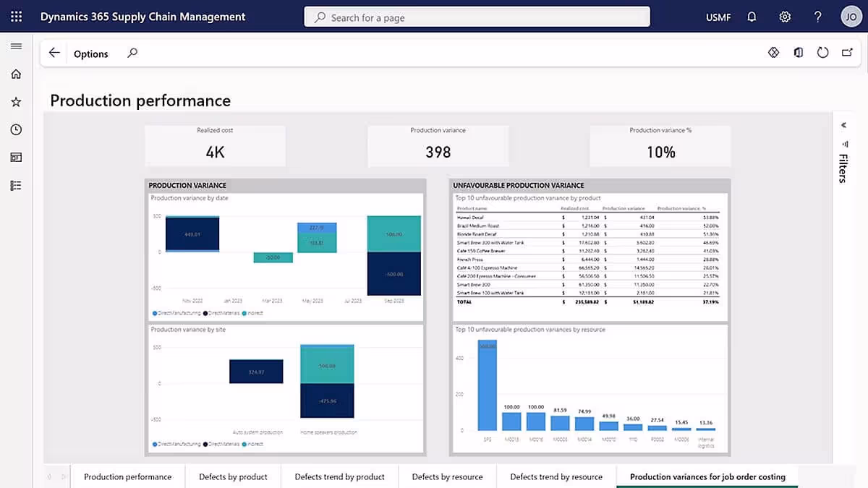Viewport: 868px width, 488px height.
Task: Open recently opened pages with the clock icon
Action: (x=16, y=129)
